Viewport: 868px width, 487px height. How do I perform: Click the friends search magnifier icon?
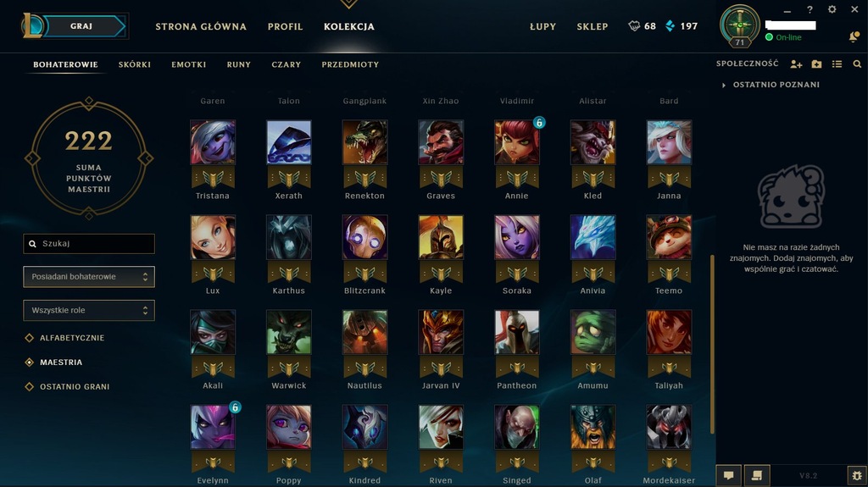(x=857, y=64)
